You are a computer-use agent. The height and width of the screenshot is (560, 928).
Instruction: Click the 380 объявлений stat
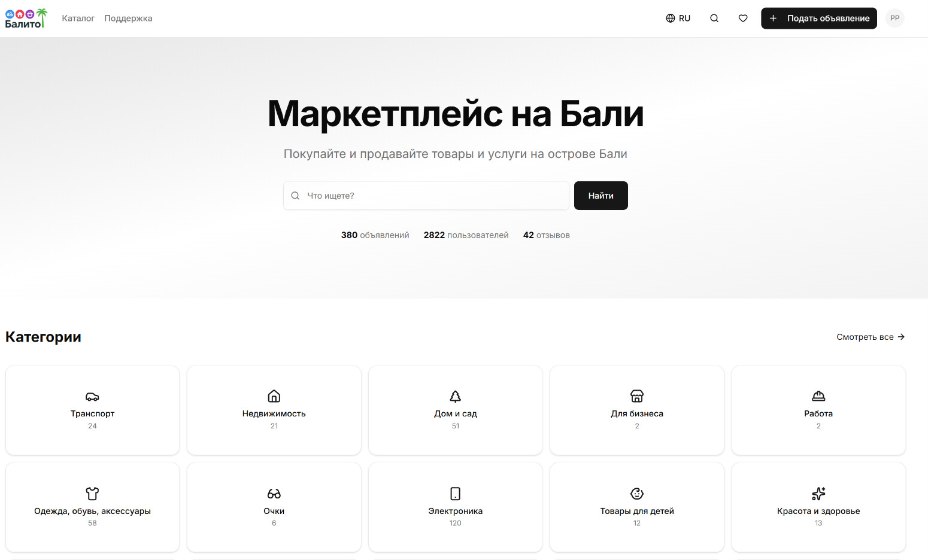coord(375,235)
